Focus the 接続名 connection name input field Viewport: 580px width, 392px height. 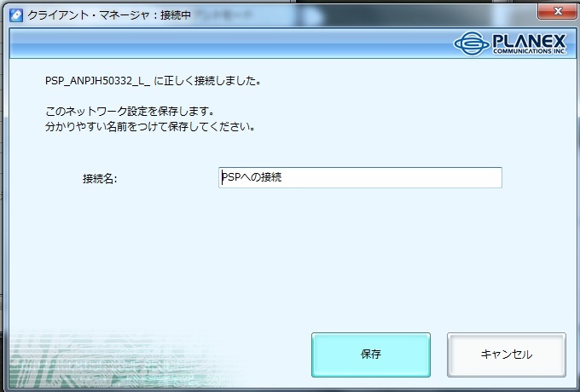point(360,178)
